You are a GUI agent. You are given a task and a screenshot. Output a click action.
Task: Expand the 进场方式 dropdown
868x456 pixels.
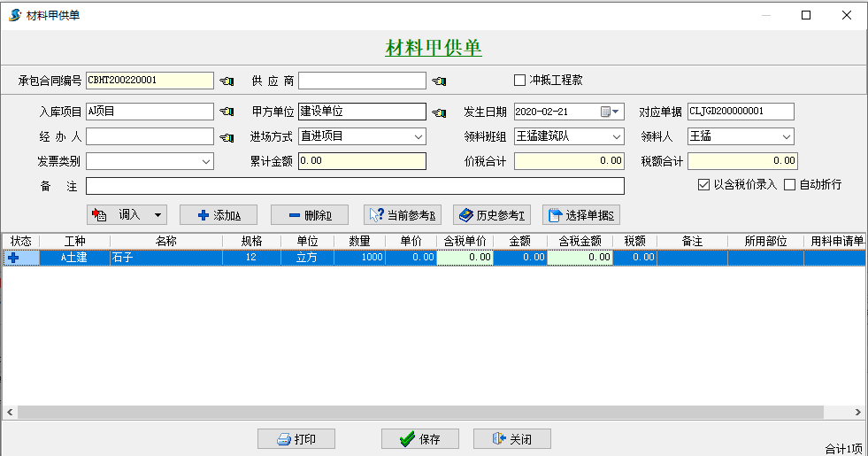pyautogui.click(x=419, y=137)
